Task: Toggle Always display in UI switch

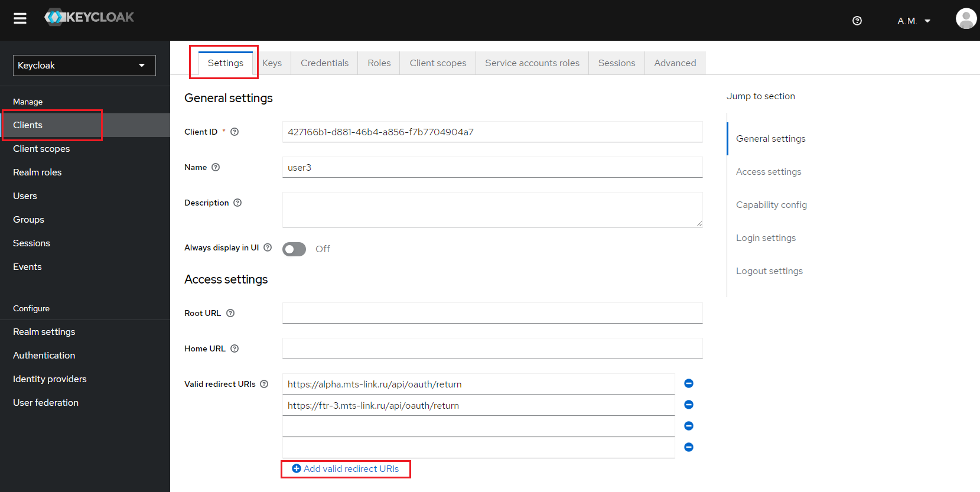Action: [294, 249]
